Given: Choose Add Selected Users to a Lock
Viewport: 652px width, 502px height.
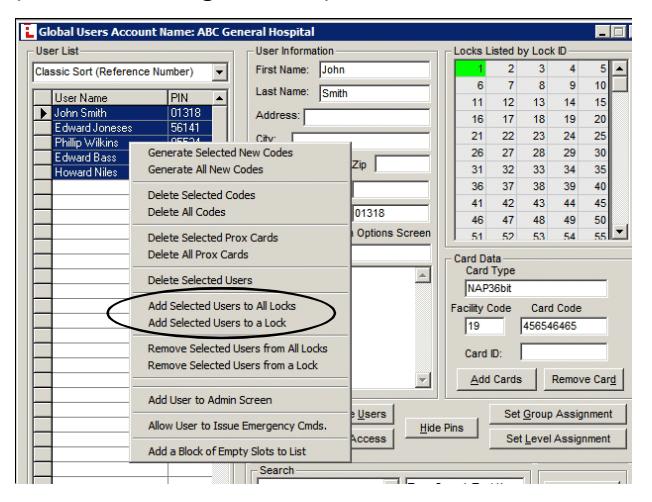Looking at the screenshot, I should [217, 323].
